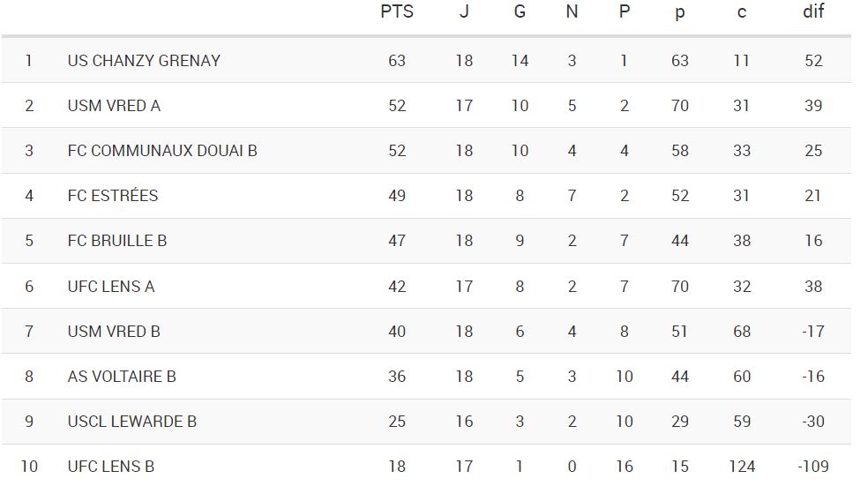This screenshot has width=868, height=486.
Task: Select the UFC LENS B team name
Action: [x=111, y=467]
